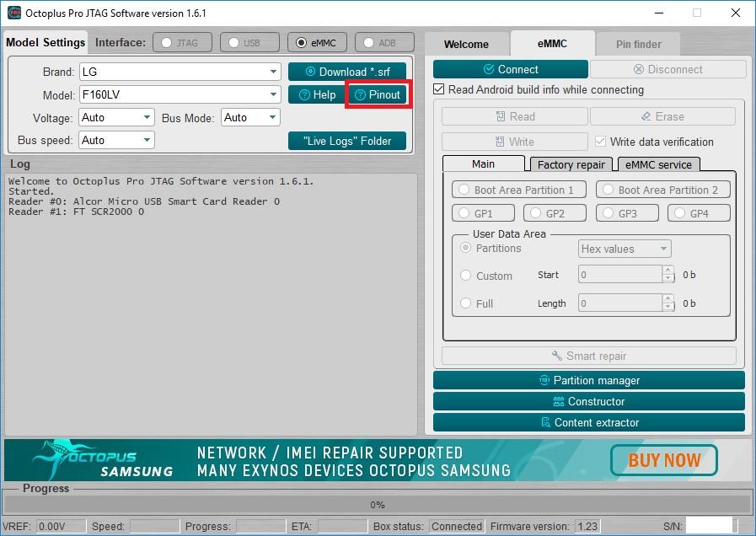Open the "Live Logs" Folder button
The height and width of the screenshot is (536, 756).
pos(347,141)
